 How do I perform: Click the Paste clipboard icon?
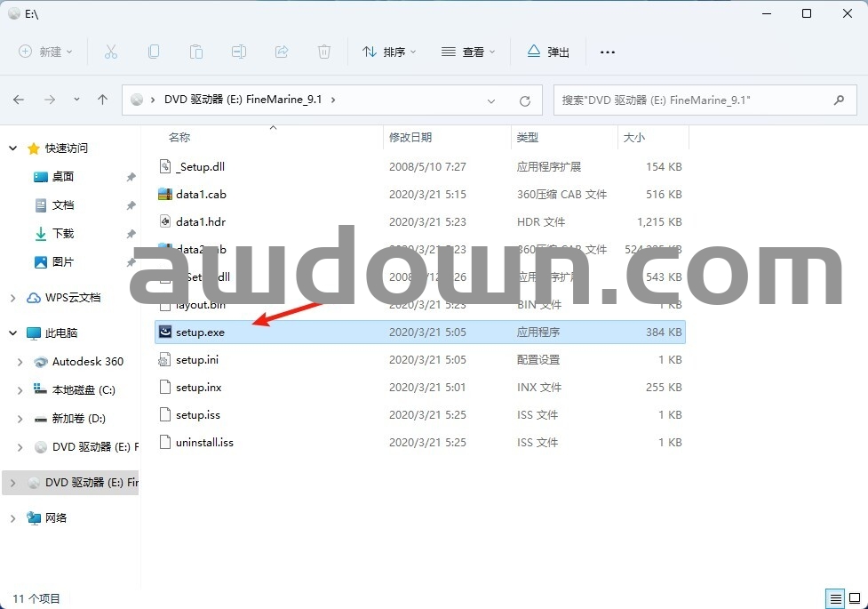196,52
